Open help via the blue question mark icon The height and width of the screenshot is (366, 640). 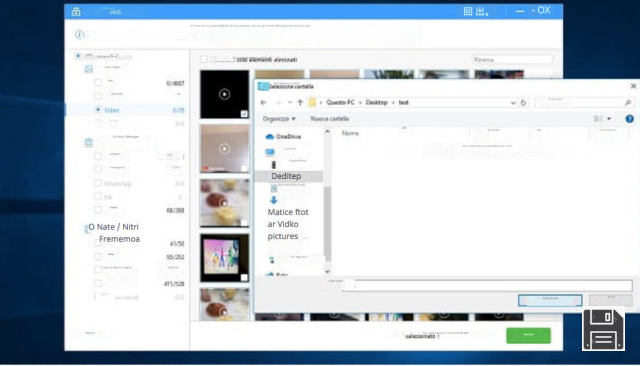pyautogui.click(x=629, y=119)
